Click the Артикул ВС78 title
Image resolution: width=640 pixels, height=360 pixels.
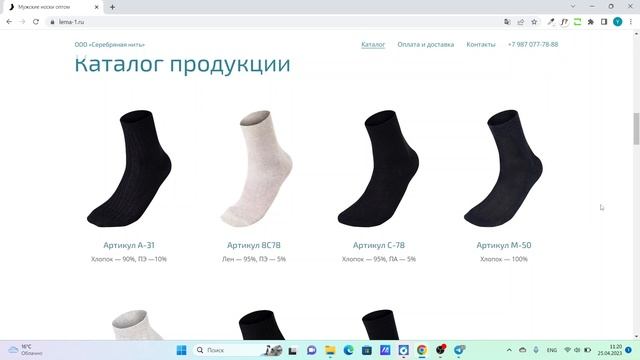[x=254, y=245]
